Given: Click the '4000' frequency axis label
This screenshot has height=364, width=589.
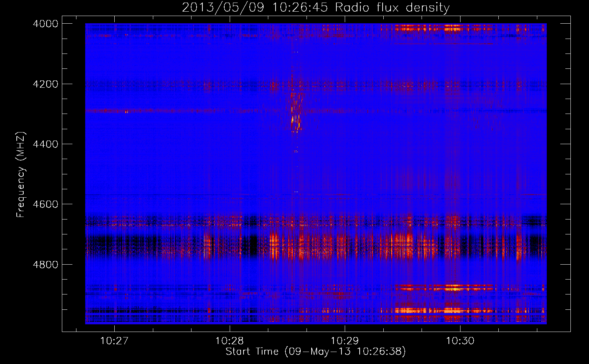Looking at the screenshot, I should [46, 24].
